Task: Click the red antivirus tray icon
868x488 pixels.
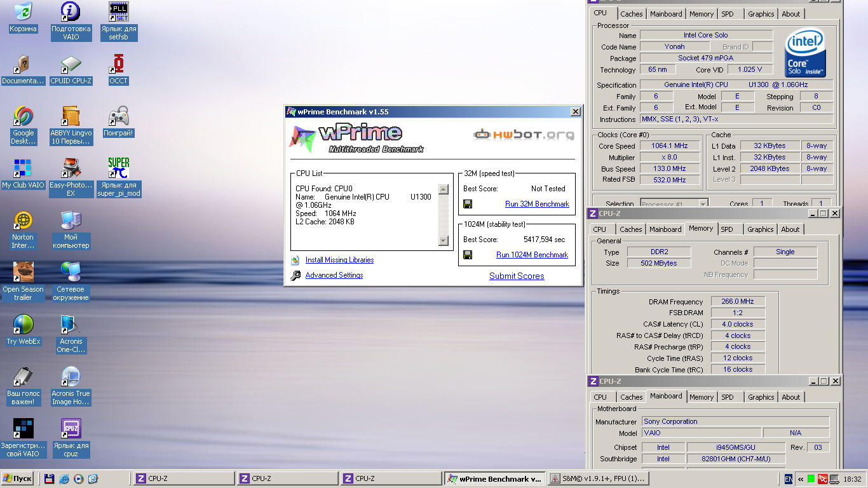Action: (x=822, y=479)
